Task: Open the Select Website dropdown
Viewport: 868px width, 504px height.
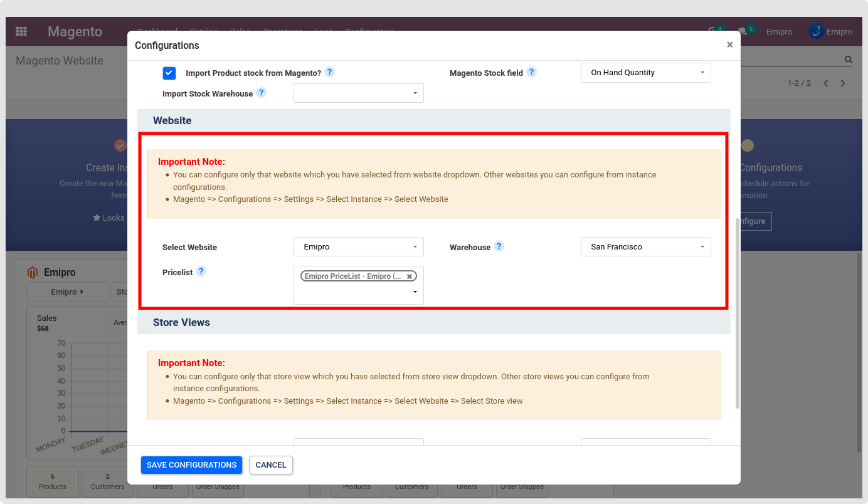Action: point(358,247)
